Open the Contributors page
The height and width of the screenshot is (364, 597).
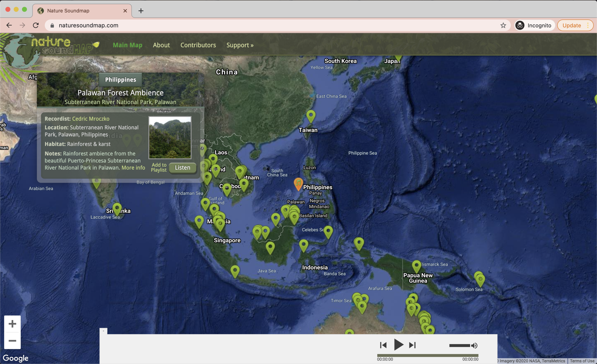point(198,45)
